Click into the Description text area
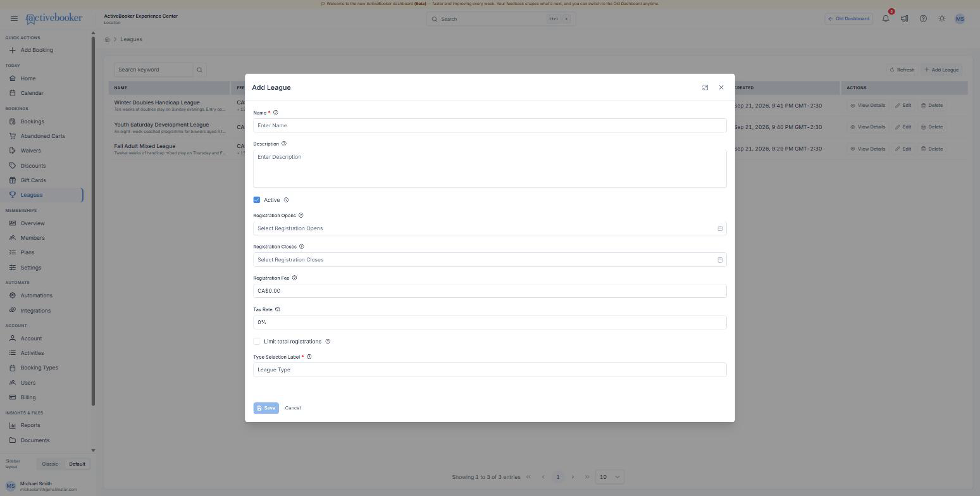 [x=490, y=169]
